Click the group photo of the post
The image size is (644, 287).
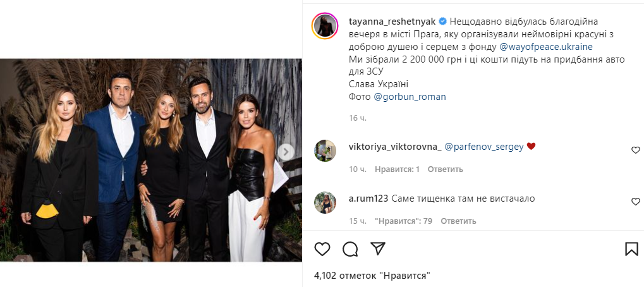(151, 160)
